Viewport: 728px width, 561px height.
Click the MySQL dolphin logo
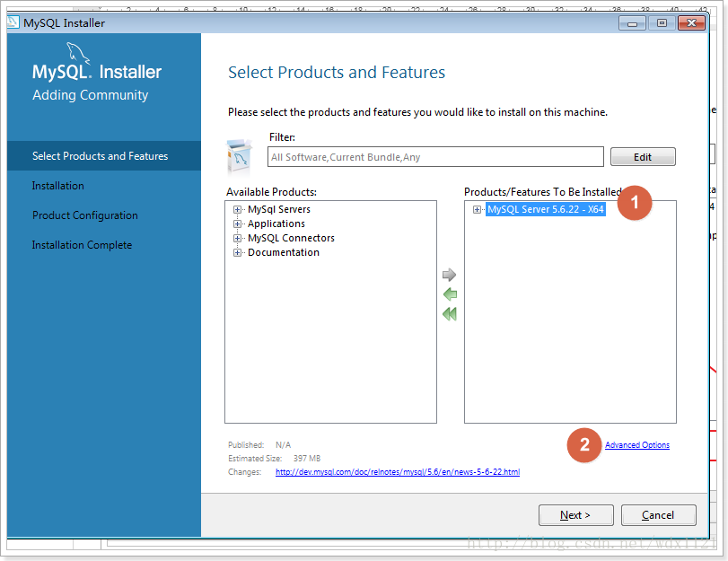point(77,52)
